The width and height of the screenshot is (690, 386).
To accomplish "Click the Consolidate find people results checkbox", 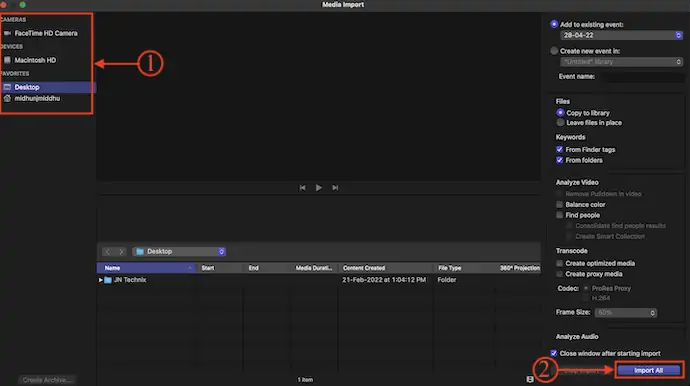I will [569, 225].
